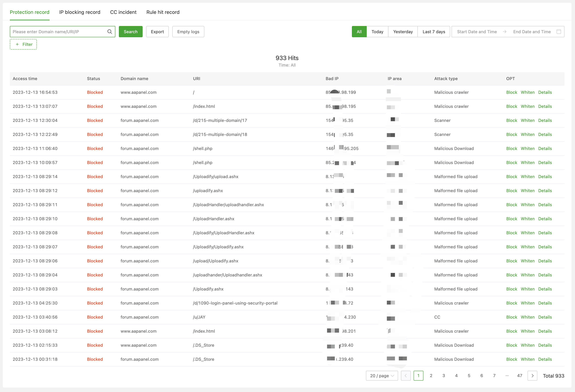This screenshot has height=392, width=575.
Task: Click the plus Filter button
Action: pyautogui.click(x=24, y=44)
